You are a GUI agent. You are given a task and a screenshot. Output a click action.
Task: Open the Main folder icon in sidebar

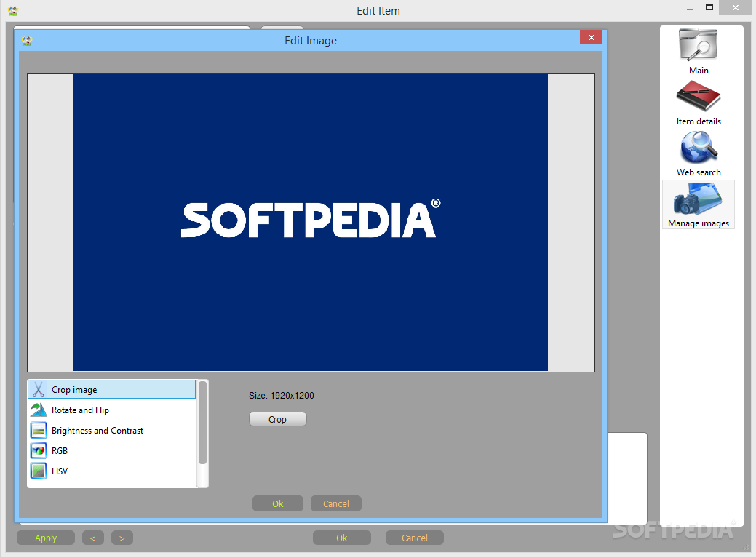[x=698, y=45]
